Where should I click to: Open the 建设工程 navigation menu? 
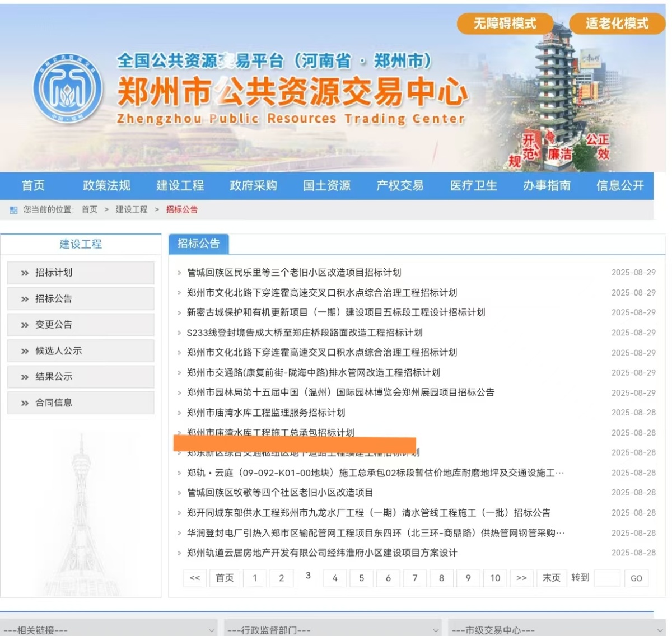(x=180, y=186)
